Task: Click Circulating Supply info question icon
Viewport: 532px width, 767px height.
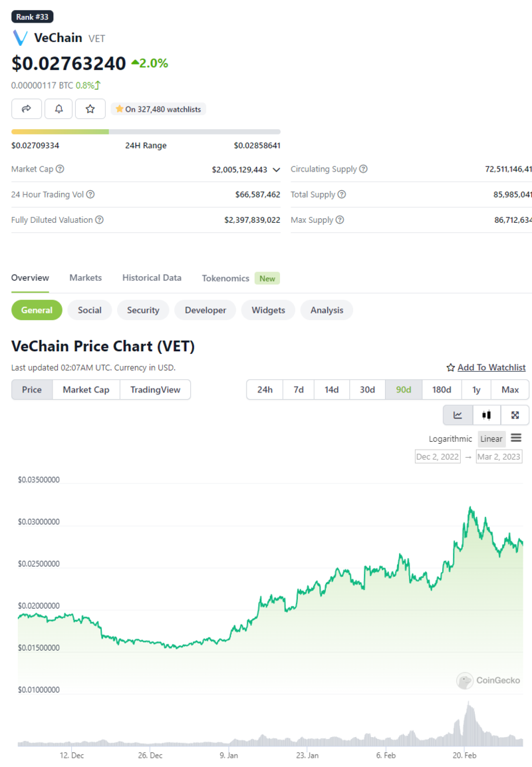Action: pyautogui.click(x=364, y=170)
